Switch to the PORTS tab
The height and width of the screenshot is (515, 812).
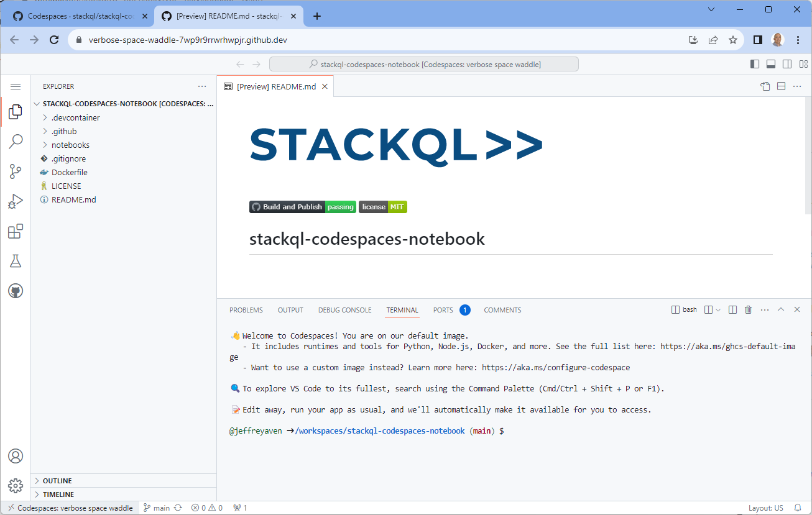443,309
